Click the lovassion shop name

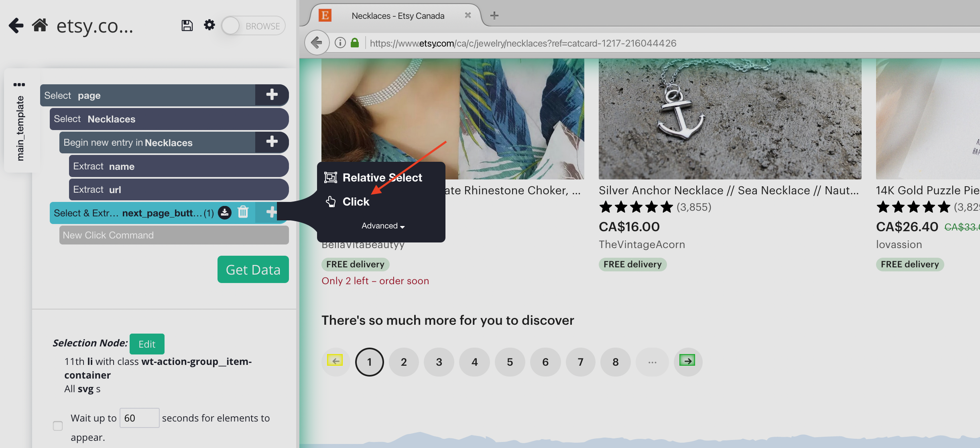899,244
